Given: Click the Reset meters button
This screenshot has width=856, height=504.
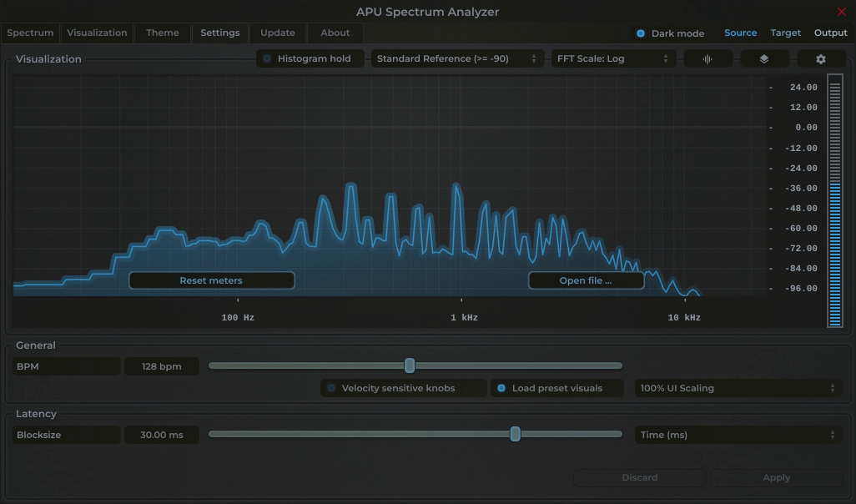Looking at the screenshot, I should pos(212,280).
